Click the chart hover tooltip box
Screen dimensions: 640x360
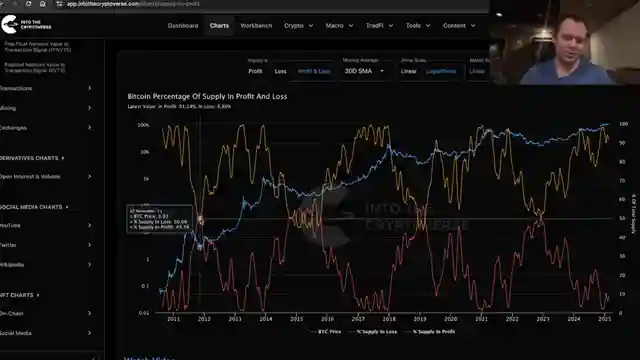click(159, 219)
